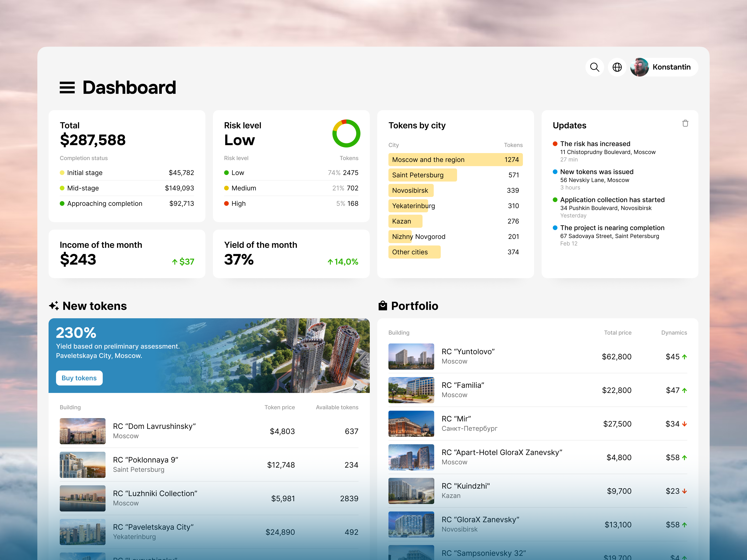Open RC "Dom Lavrushinsky" thumbnail
The height and width of the screenshot is (560, 747).
[x=82, y=431]
